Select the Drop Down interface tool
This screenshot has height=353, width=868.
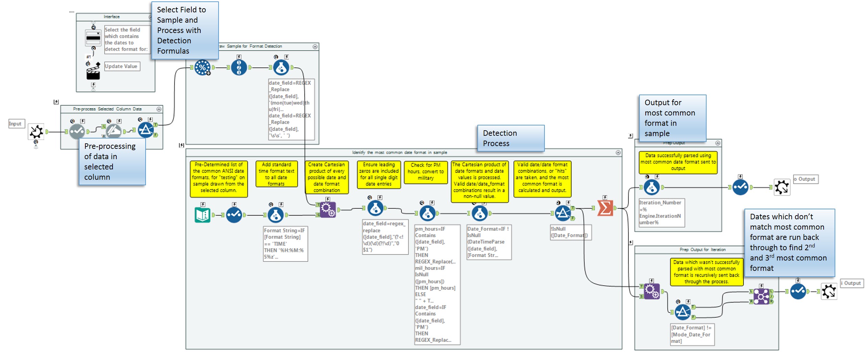point(93,38)
